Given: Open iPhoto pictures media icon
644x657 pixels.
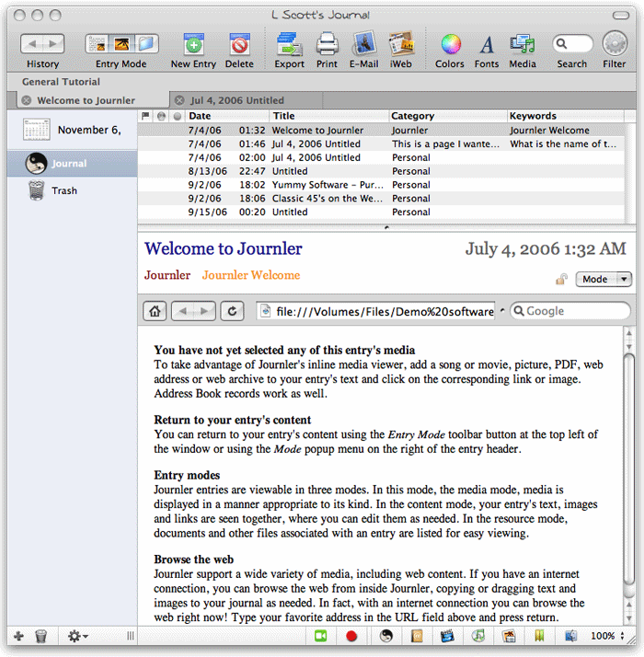Looking at the screenshot, I should tap(509, 636).
